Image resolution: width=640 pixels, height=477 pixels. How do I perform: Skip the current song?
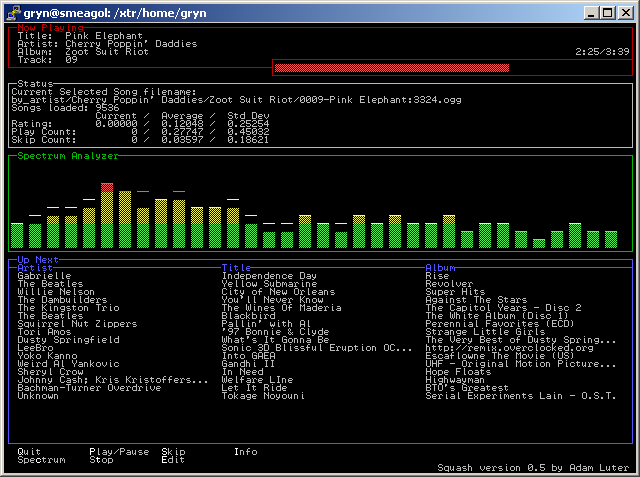173,452
